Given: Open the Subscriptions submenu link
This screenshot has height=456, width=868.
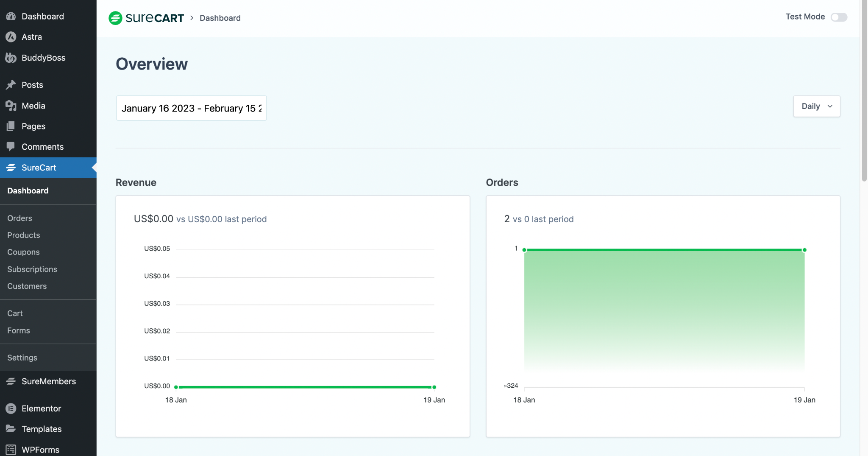Looking at the screenshot, I should pyautogui.click(x=32, y=269).
